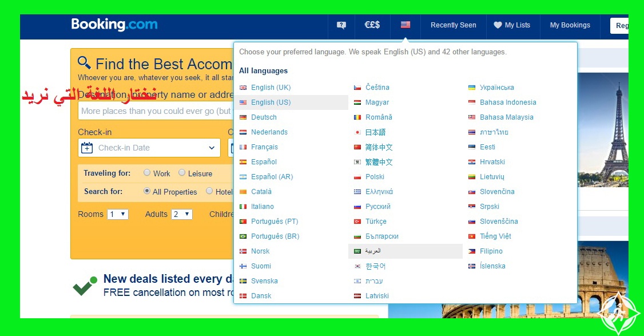Choose Ελληνικά language

click(379, 192)
